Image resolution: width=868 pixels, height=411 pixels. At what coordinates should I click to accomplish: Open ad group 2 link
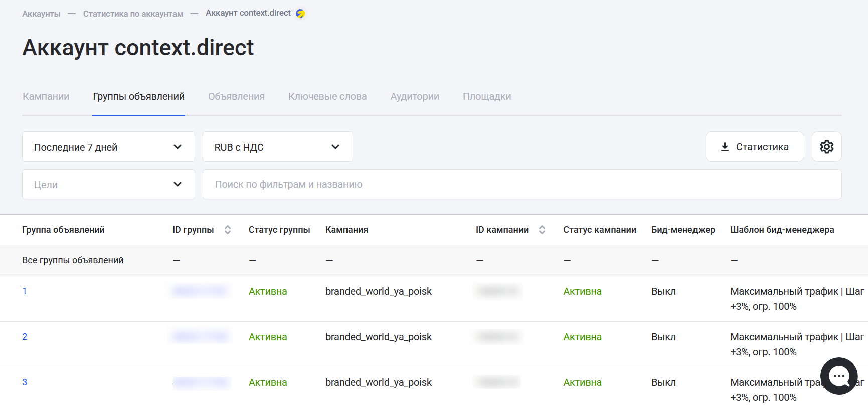click(25, 337)
